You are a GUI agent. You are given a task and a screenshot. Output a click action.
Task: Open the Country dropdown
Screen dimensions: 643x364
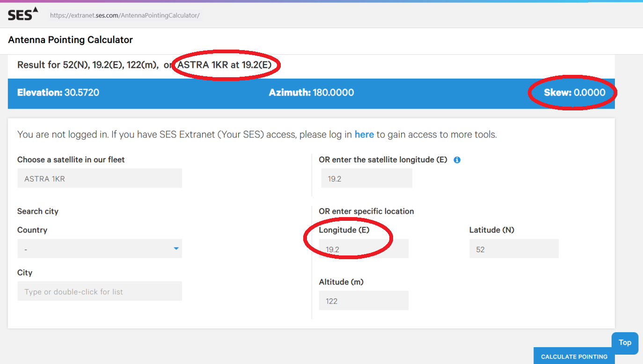coord(100,249)
